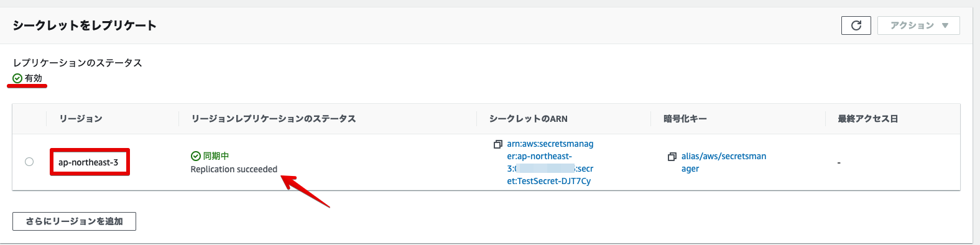Select the ap-northeast-3 region cell

[x=88, y=162]
